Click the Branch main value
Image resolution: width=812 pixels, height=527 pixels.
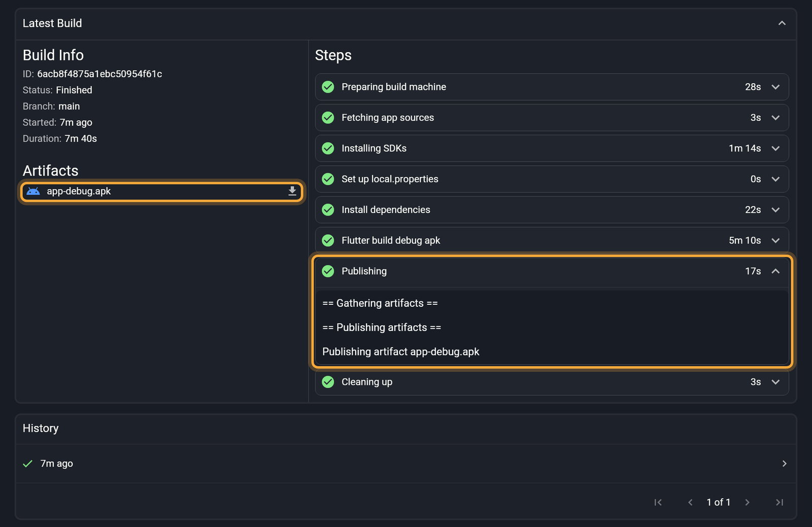pos(69,107)
